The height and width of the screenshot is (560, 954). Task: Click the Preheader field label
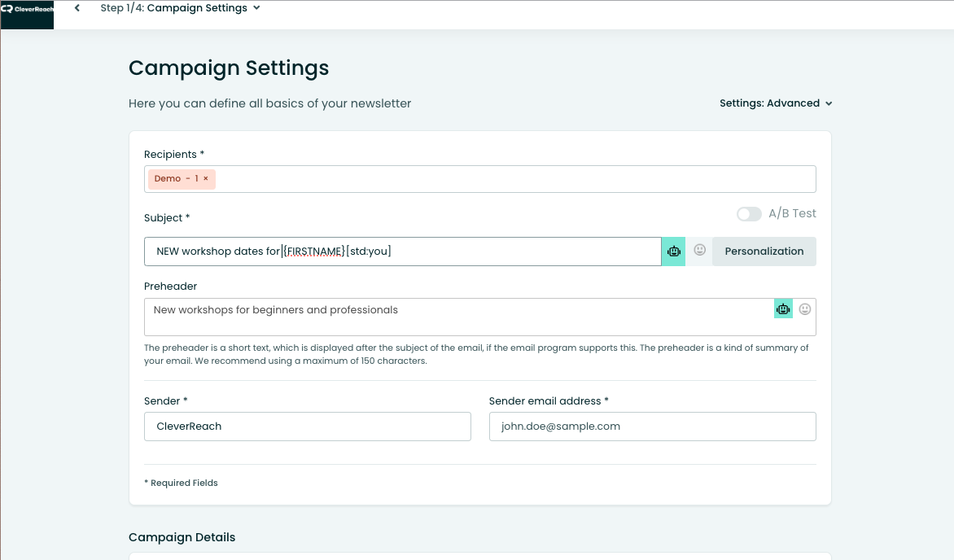tap(170, 287)
